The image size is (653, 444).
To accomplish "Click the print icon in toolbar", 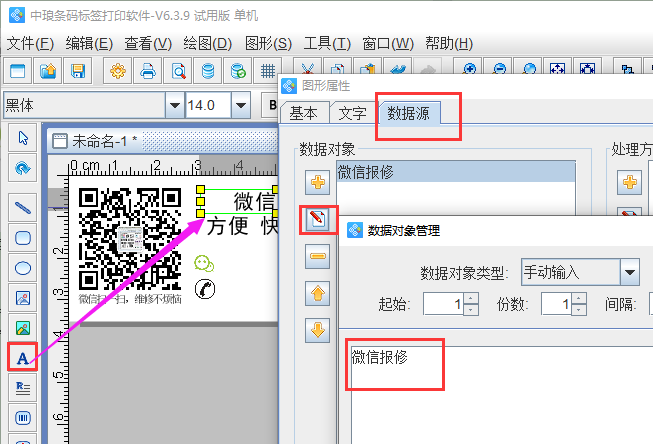I will pos(148,71).
